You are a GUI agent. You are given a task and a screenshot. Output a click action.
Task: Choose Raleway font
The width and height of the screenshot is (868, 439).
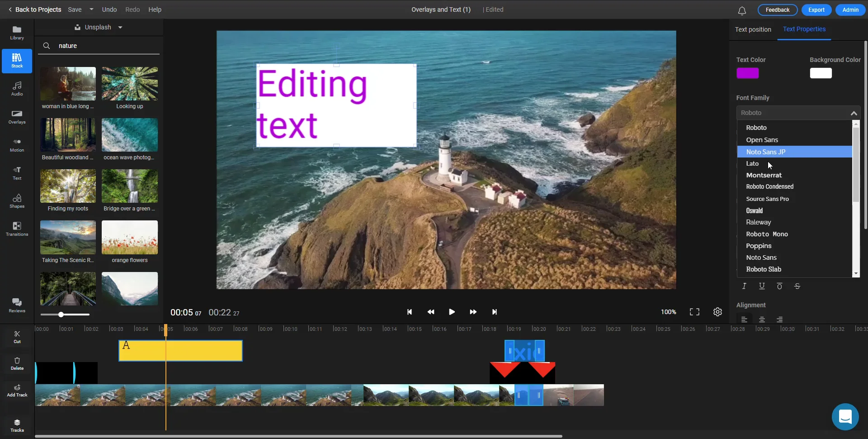tap(794, 222)
